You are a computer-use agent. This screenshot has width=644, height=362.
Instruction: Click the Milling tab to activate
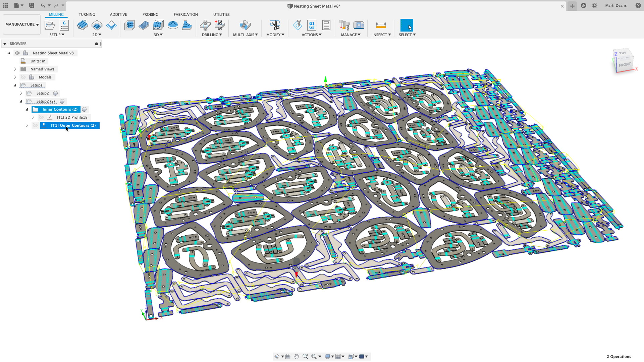(55, 14)
